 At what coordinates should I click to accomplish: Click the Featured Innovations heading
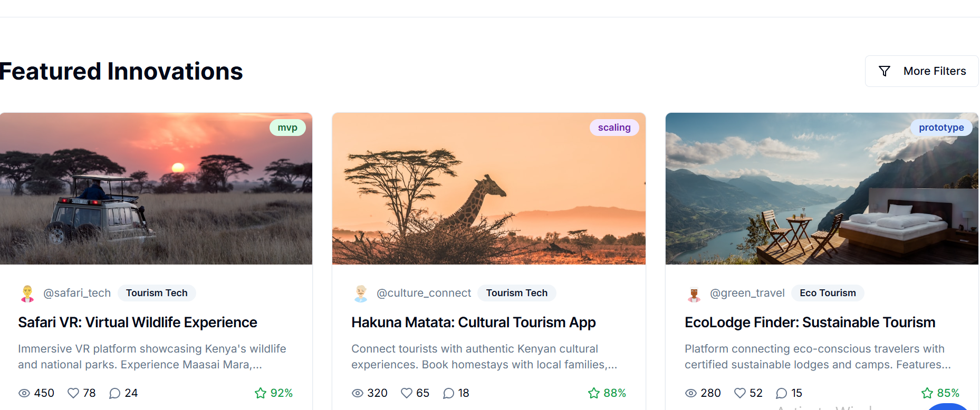click(x=121, y=71)
